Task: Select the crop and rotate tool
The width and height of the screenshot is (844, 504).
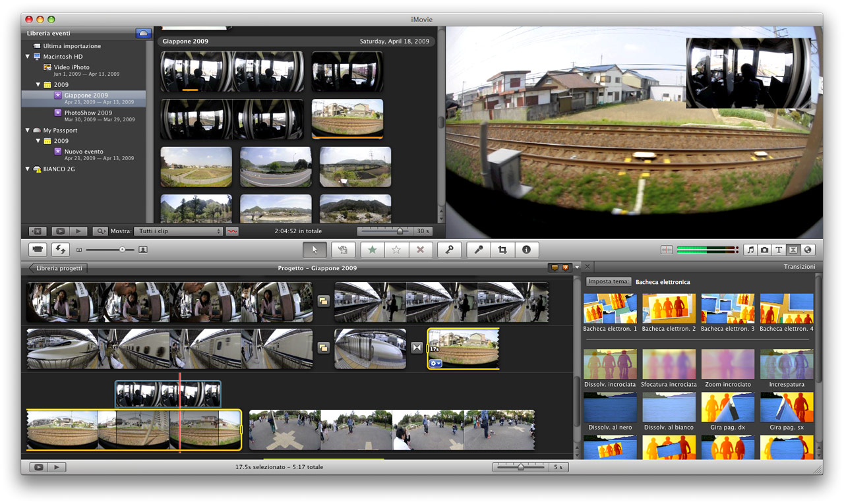Action: pos(502,250)
